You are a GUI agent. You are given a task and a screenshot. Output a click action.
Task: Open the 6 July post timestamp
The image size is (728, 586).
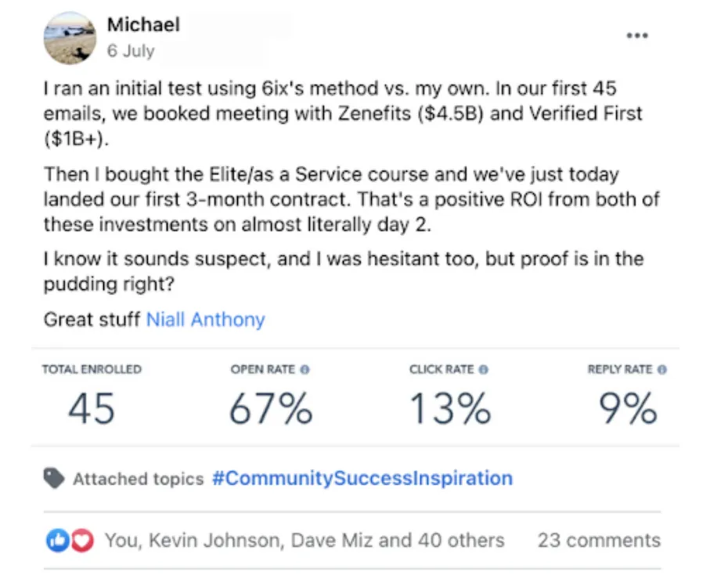click(x=130, y=51)
